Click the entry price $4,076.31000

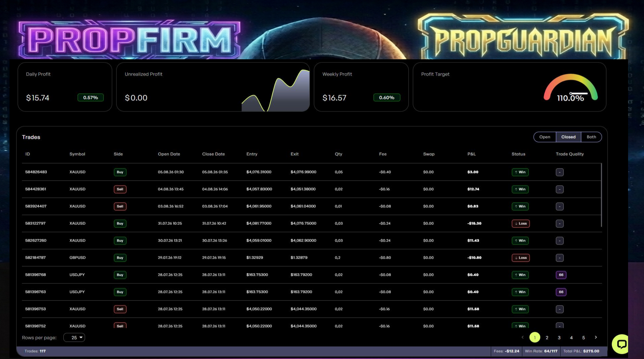point(259,172)
